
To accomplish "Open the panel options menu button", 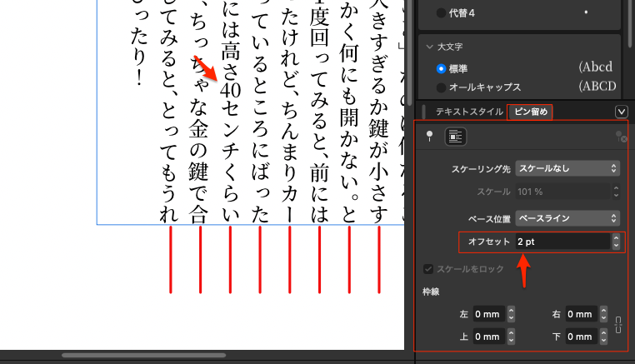I will [x=621, y=112].
